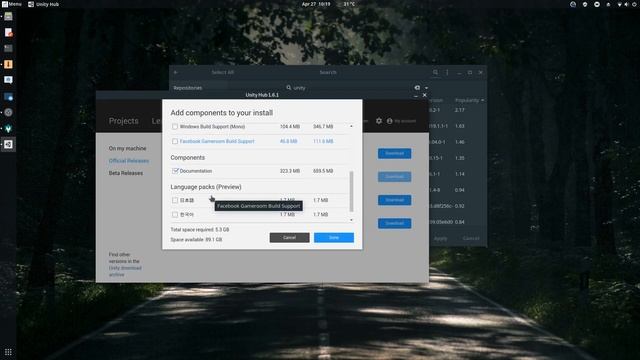
Task: Tick the Japanese language pack checkbox
Action: coord(175,200)
